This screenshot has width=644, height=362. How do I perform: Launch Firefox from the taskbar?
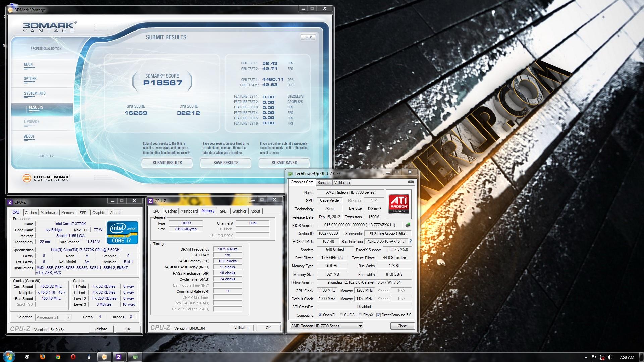[x=42, y=357]
